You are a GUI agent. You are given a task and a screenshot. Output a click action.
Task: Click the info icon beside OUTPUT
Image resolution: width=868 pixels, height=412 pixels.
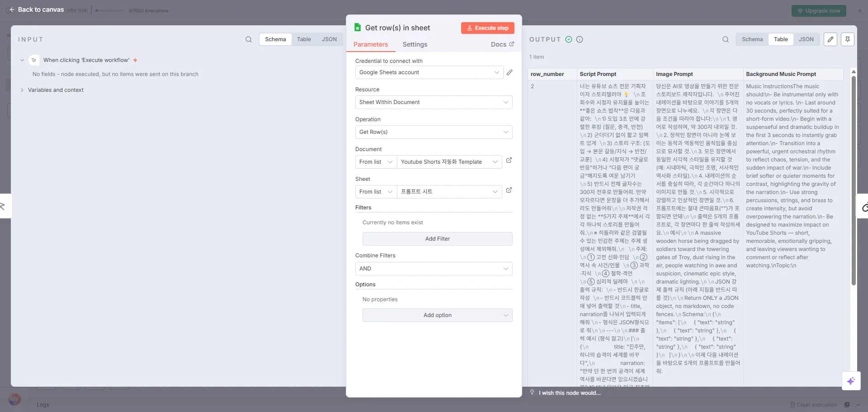[579, 39]
